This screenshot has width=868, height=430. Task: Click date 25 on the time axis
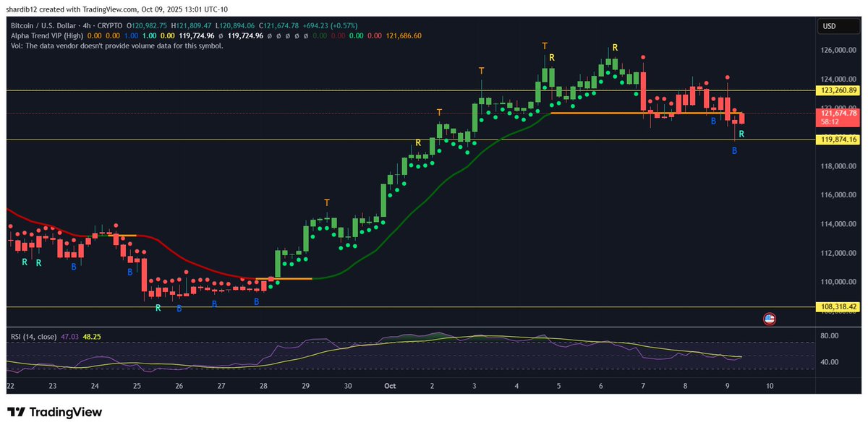(137, 387)
